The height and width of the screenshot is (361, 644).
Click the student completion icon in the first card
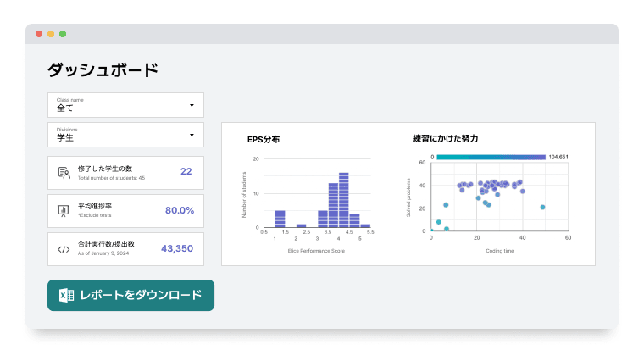point(64,172)
